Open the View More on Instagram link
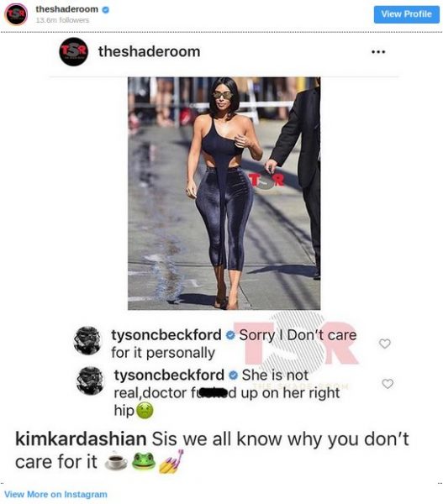Screen dimensions: 443x504 click(x=55, y=494)
